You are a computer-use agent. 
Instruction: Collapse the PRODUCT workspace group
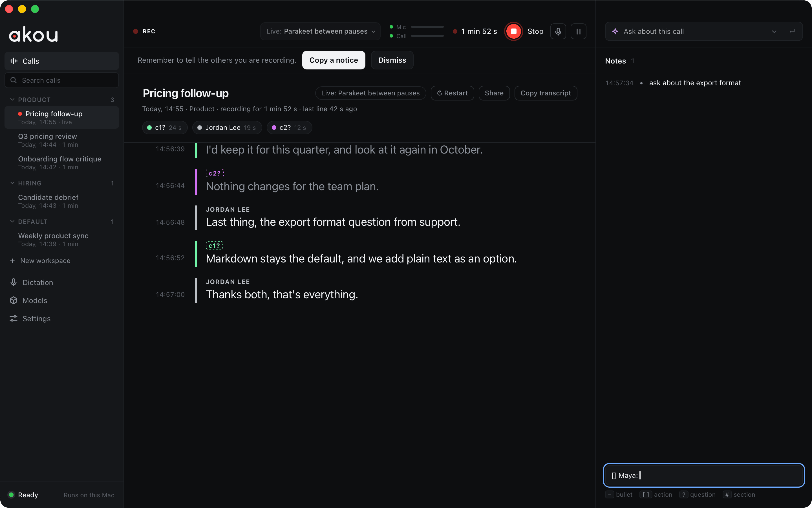click(12, 99)
